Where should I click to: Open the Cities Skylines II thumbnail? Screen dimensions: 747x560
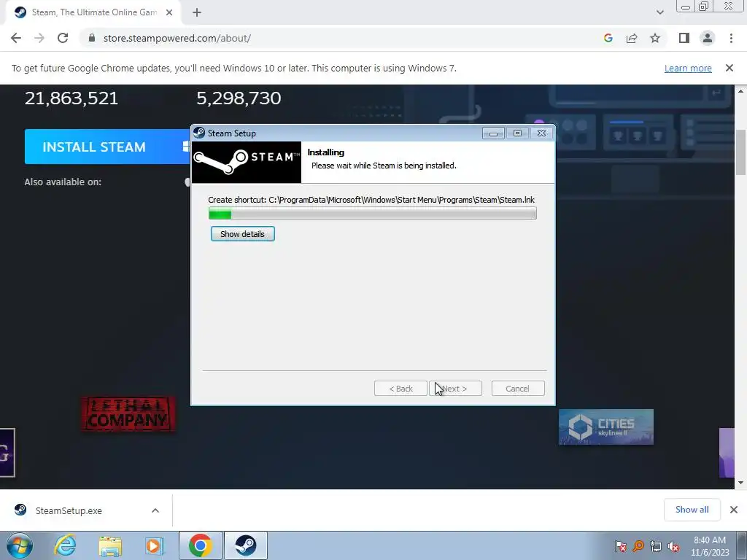606,427
